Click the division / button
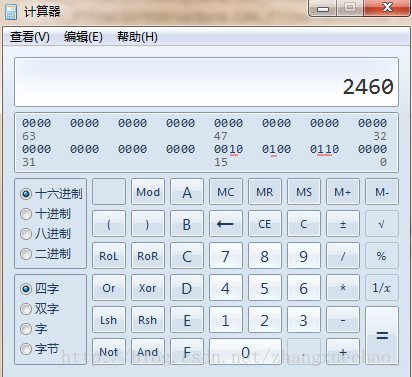The width and height of the screenshot is (412, 377). point(343,256)
